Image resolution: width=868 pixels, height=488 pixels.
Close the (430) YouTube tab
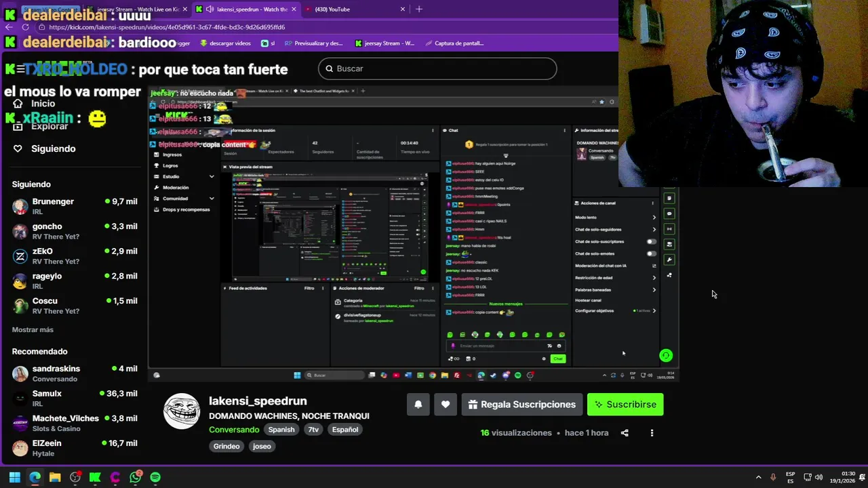403,9
